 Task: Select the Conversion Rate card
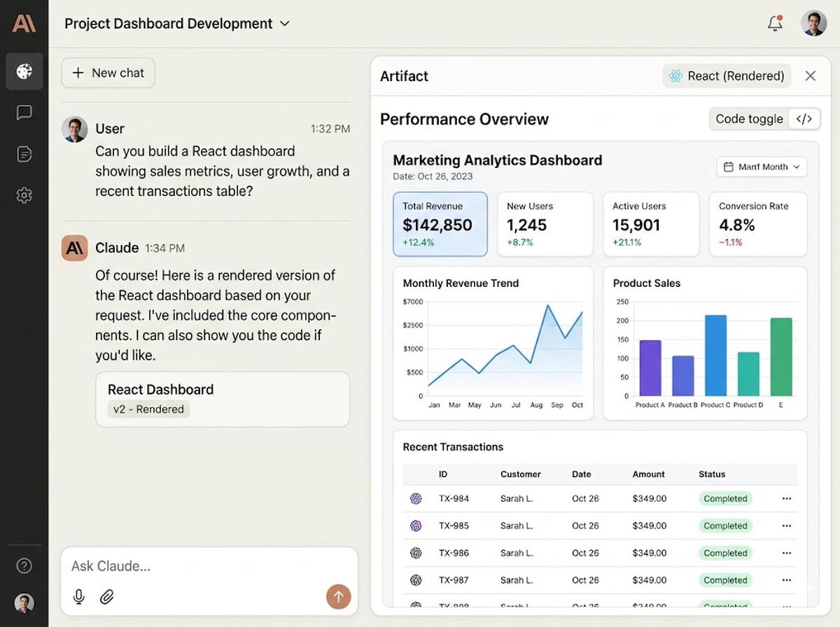tap(758, 225)
